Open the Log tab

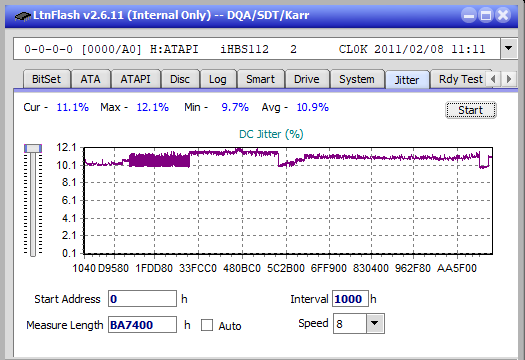218,79
